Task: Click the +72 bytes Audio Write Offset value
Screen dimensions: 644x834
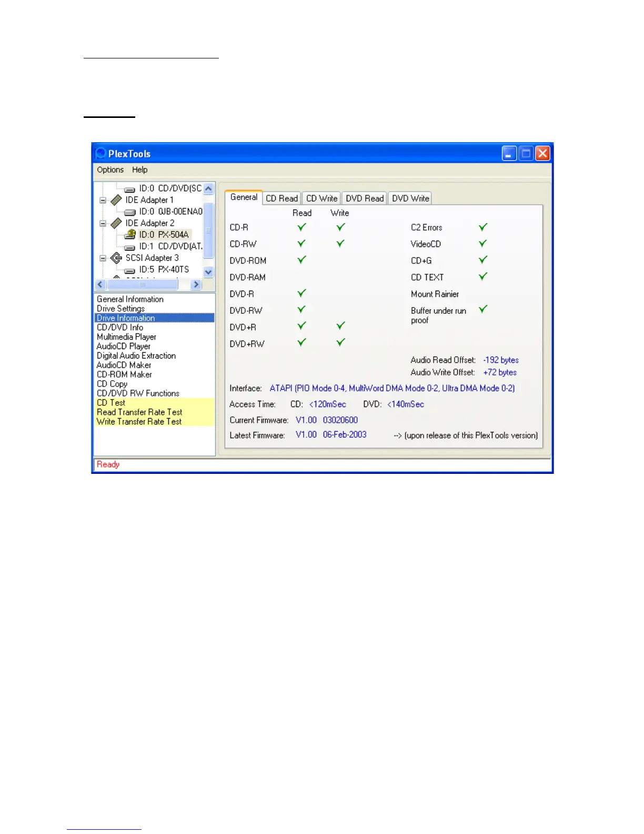Action: (500, 372)
